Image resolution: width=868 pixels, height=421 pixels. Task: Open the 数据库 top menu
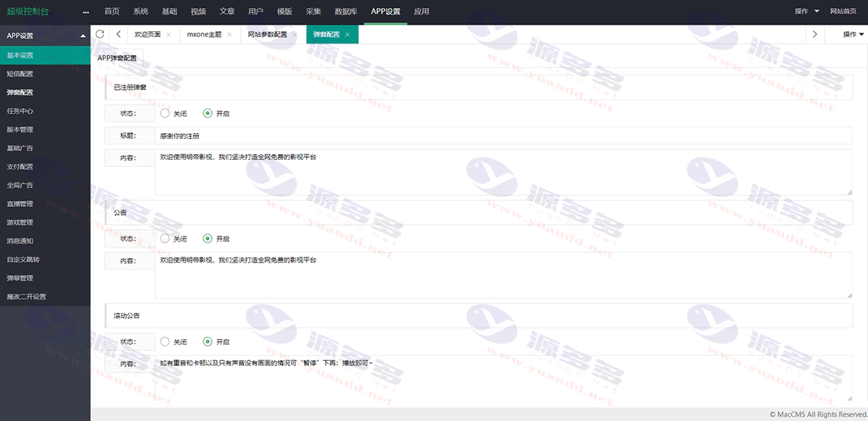[346, 12]
